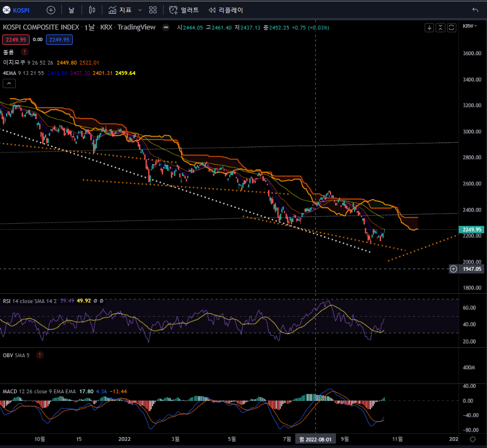Select the 4EMA indicator legend
Image resolution: width=487 pixels, height=448 pixels.
[x=9, y=73]
